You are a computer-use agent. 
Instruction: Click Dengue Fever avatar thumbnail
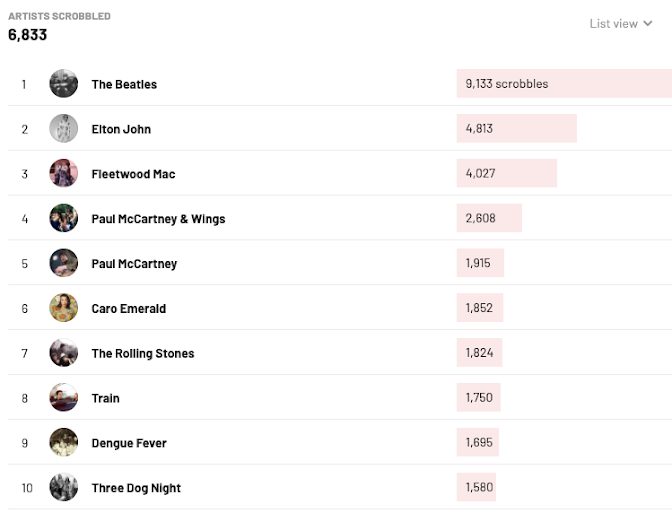tap(63, 443)
